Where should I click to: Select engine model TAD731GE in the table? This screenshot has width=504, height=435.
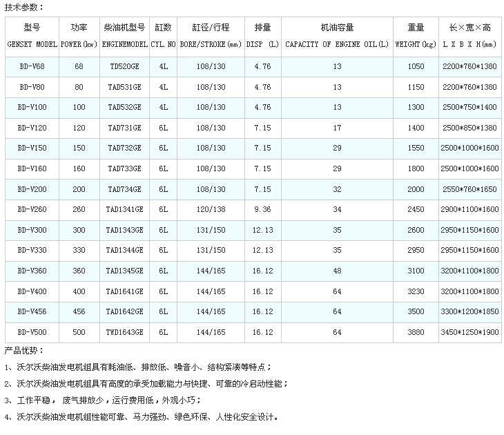click(x=124, y=128)
